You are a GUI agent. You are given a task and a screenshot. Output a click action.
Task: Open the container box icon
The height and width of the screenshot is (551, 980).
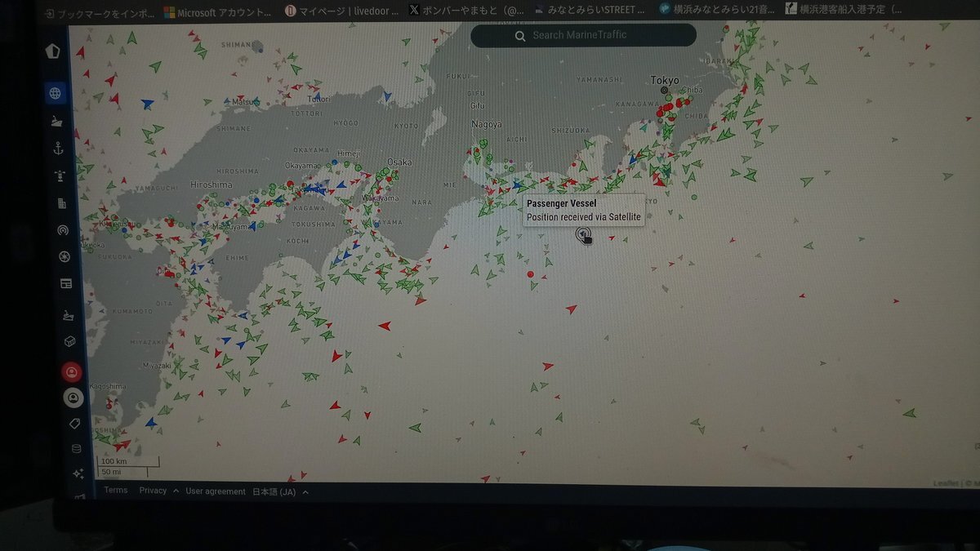coord(70,341)
